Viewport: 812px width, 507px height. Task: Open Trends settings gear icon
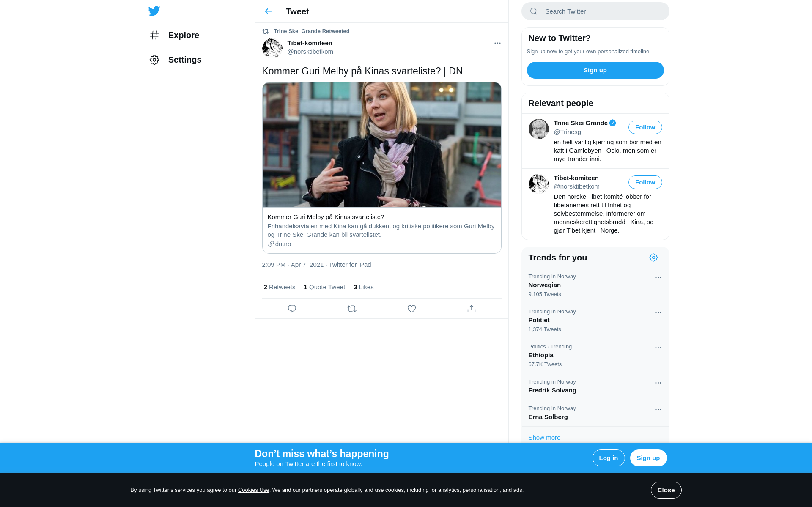click(653, 258)
